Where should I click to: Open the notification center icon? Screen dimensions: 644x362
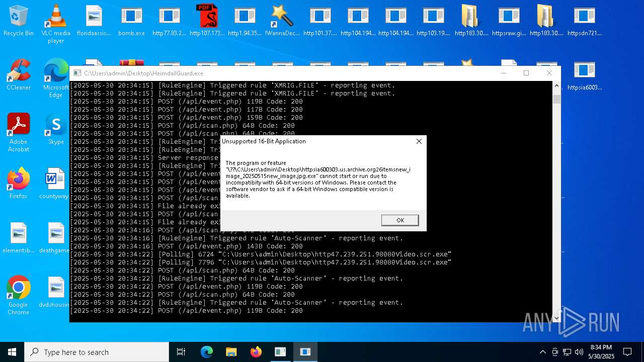627,352
